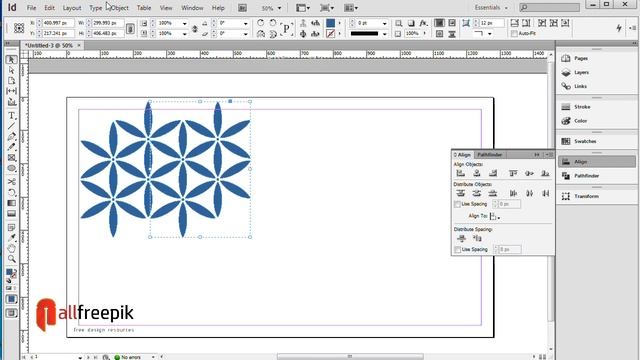Image resolution: width=640 pixels, height=360 pixels.
Task: Click the blue Fill color swatch
Action: click(331, 23)
